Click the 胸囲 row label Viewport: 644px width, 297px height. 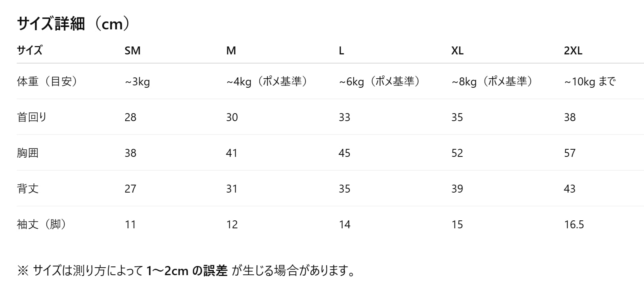pos(28,153)
